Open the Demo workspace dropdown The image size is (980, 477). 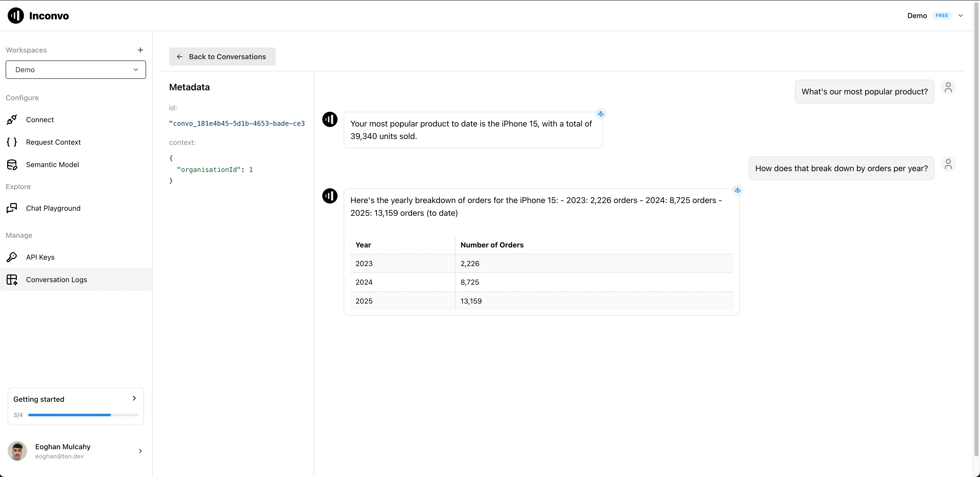[x=76, y=70]
